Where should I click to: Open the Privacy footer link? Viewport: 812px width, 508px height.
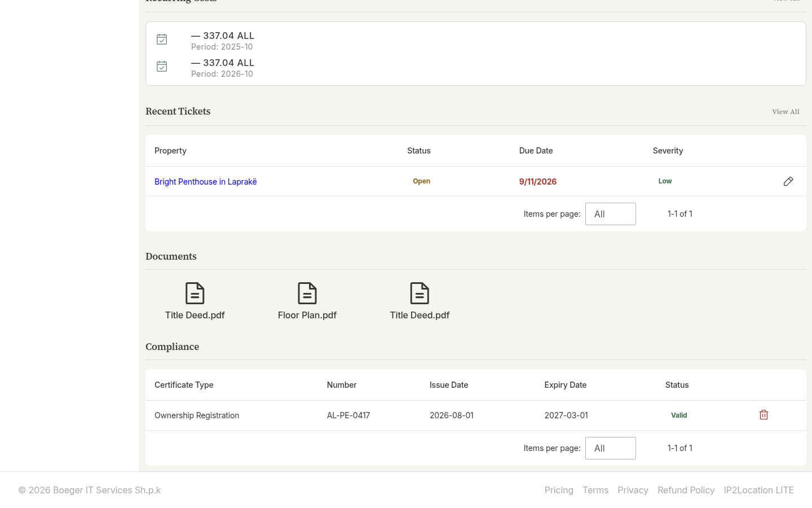633,490
